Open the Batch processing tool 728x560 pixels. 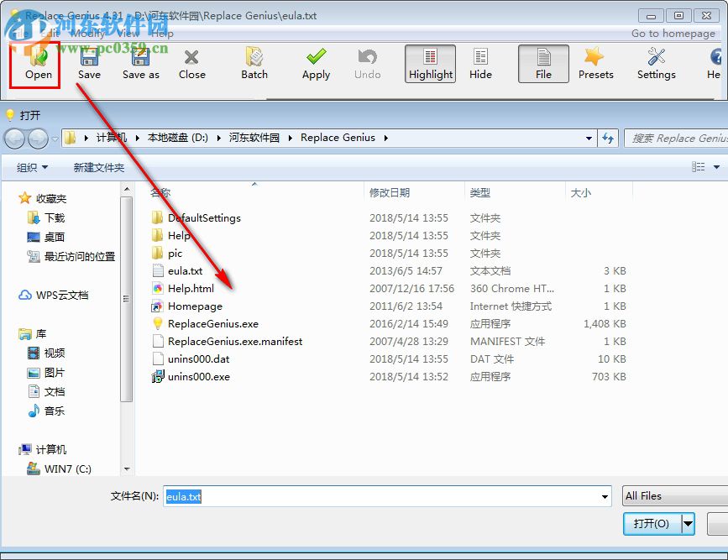(x=254, y=64)
